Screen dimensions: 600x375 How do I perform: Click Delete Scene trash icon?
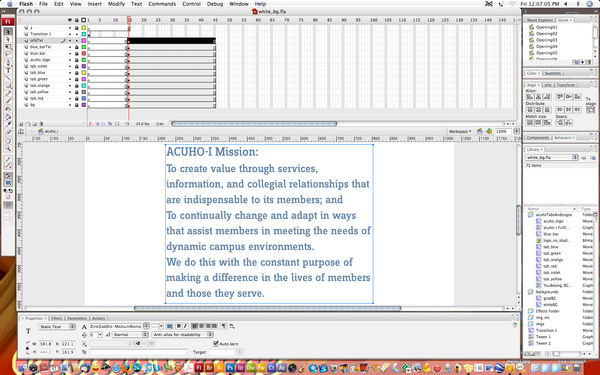coord(590,62)
